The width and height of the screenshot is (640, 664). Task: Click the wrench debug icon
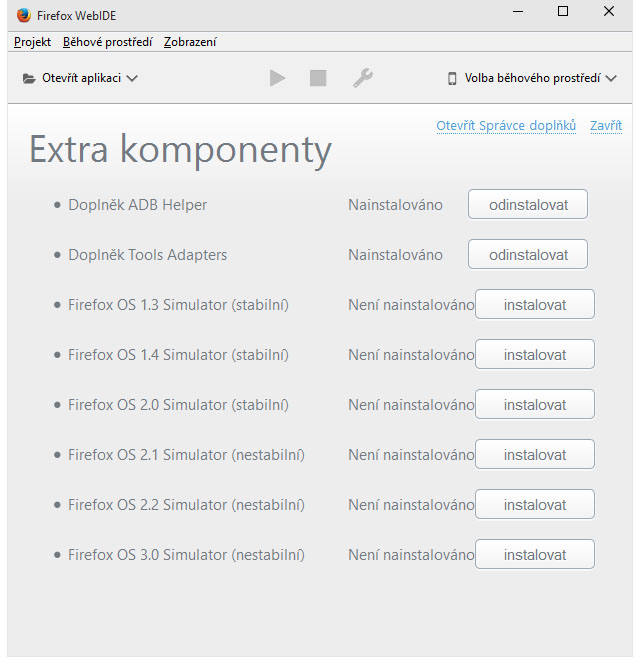coord(362,78)
